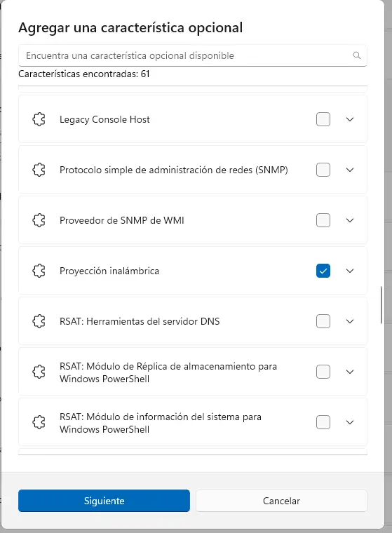Click the Siguiente button
The image size is (392, 533).
(104, 501)
